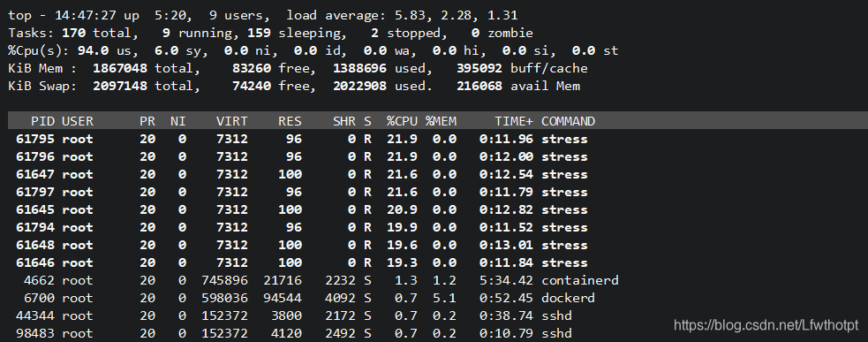
Task: Click PID 61648 in process list
Action: coord(35,245)
